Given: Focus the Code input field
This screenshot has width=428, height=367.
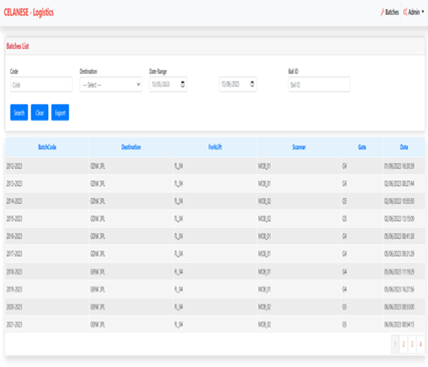Looking at the screenshot, I should point(41,85).
